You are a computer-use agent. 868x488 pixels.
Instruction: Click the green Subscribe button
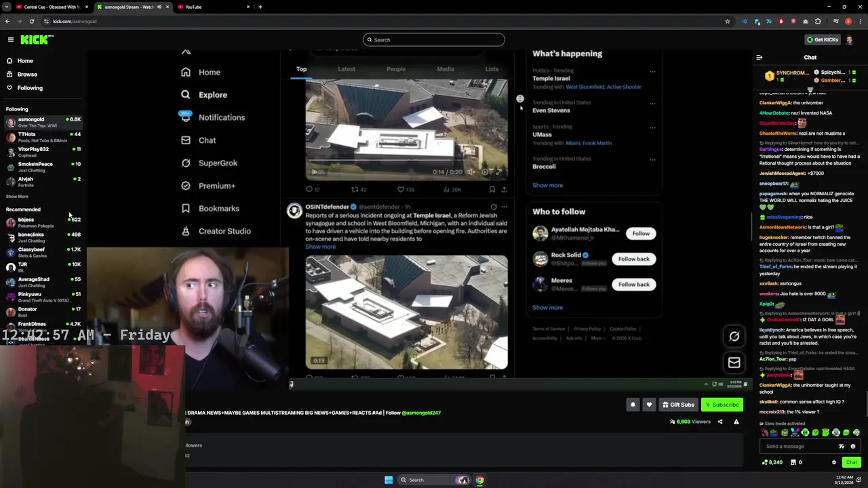click(722, 405)
